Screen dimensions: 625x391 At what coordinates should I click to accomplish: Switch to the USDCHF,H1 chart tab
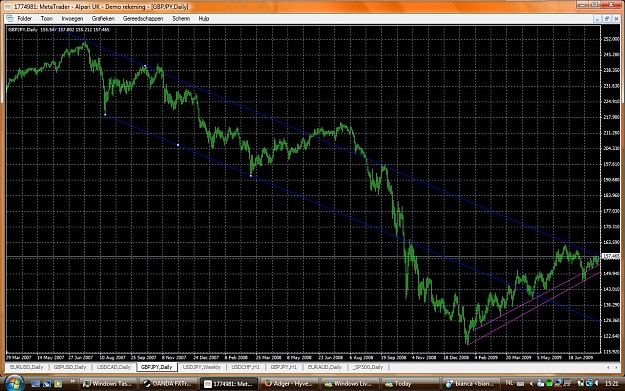click(x=246, y=367)
